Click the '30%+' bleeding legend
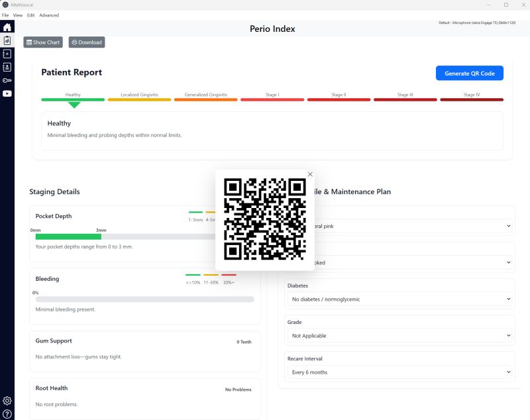 (229, 282)
